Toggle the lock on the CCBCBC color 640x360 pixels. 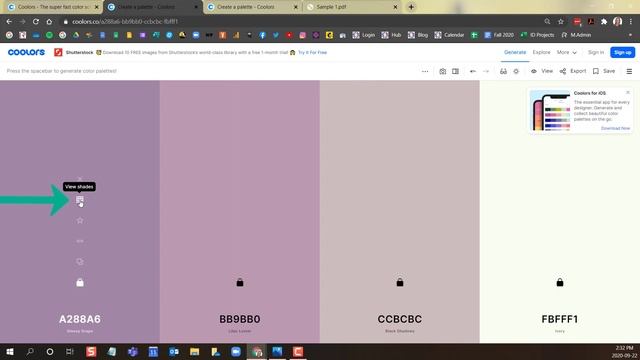(x=400, y=282)
